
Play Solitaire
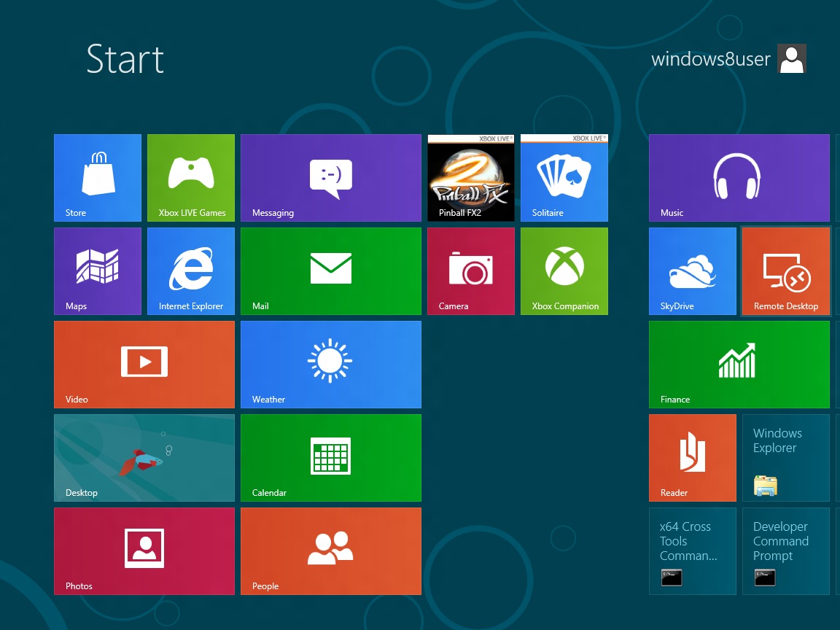(x=564, y=177)
